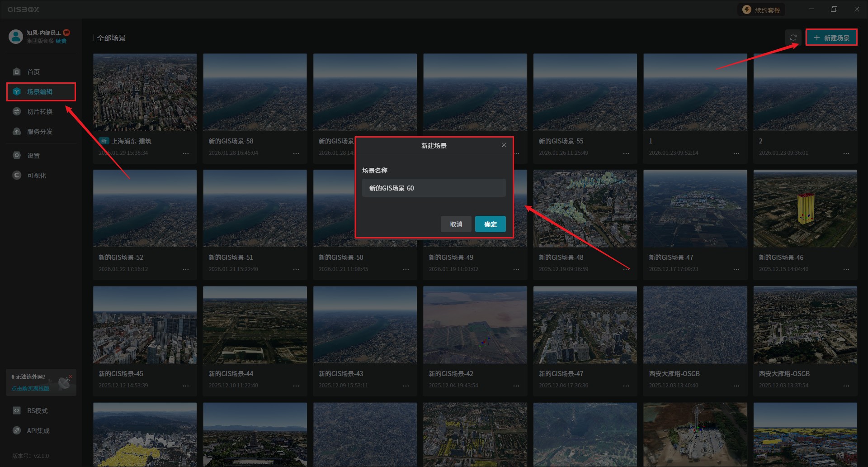Open API集成 page
The width and height of the screenshot is (868, 467).
point(38,431)
